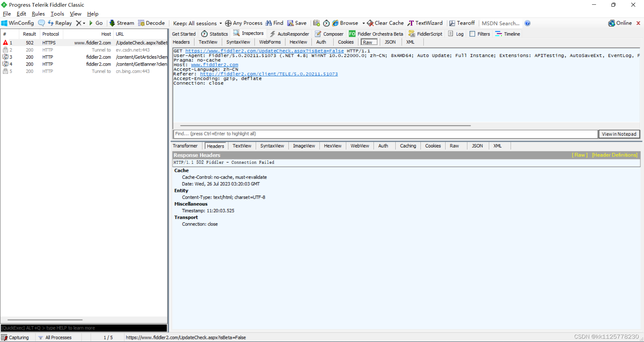Open the [Header Definitions] link
This screenshot has width=644, height=342.
[x=614, y=155]
